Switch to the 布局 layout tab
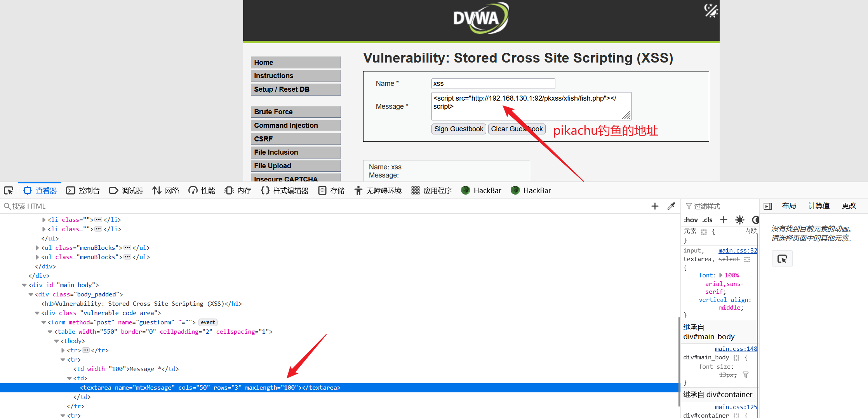This screenshot has height=418, width=868. 789,206
